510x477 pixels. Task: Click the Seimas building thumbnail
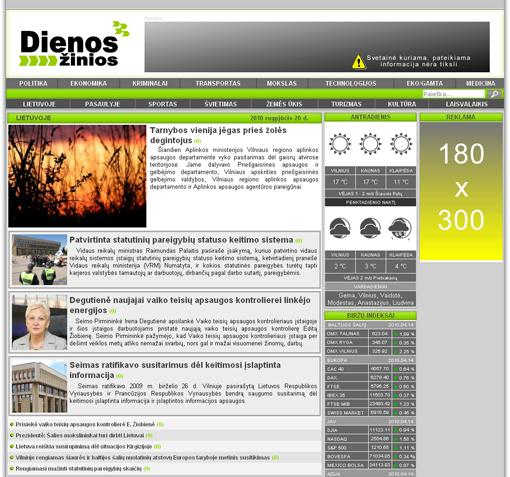coord(39,387)
